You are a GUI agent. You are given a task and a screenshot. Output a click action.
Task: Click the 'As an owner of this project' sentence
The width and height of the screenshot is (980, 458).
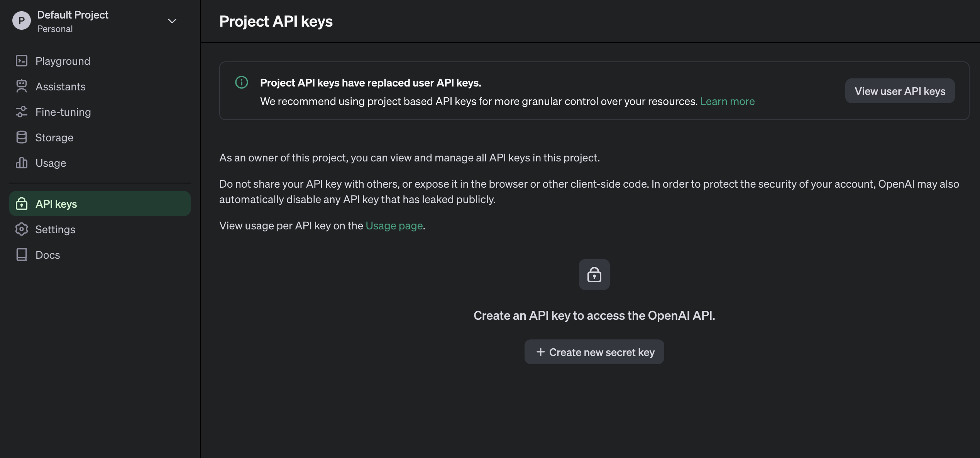[410, 158]
